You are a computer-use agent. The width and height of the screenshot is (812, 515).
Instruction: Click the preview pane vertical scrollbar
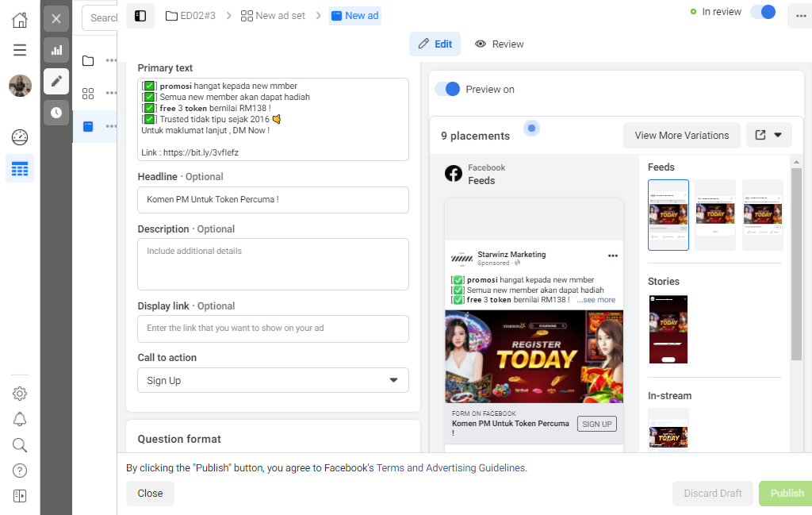click(796, 264)
